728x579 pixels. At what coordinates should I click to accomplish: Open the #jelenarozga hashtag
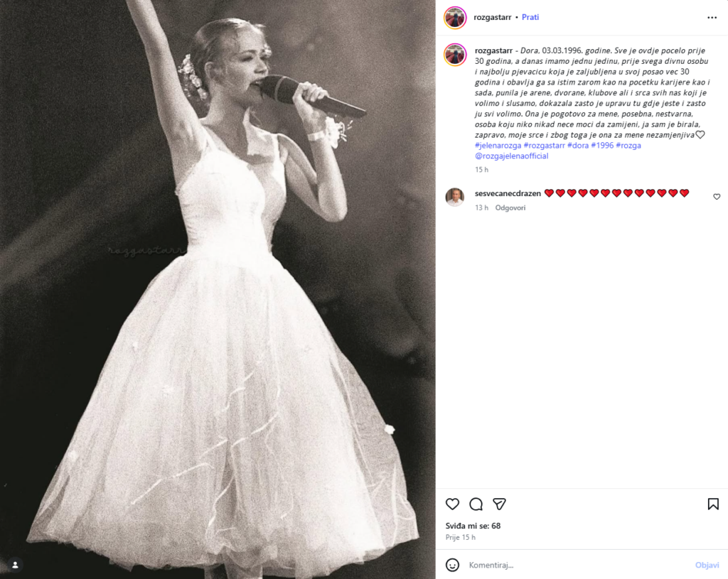pos(498,146)
